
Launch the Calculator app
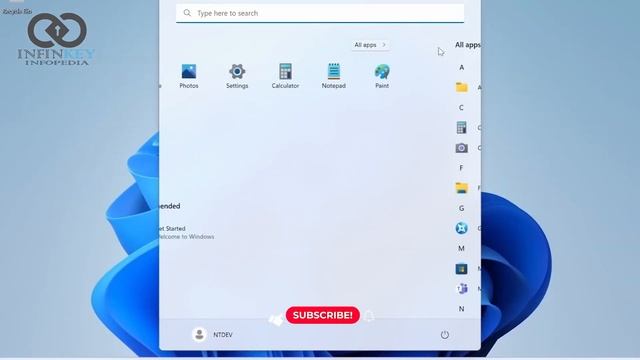285,76
